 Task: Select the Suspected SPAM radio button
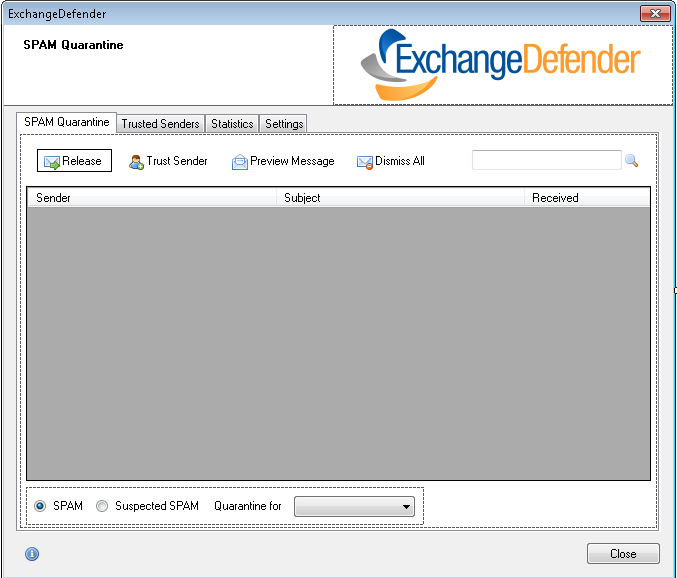click(x=102, y=506)
